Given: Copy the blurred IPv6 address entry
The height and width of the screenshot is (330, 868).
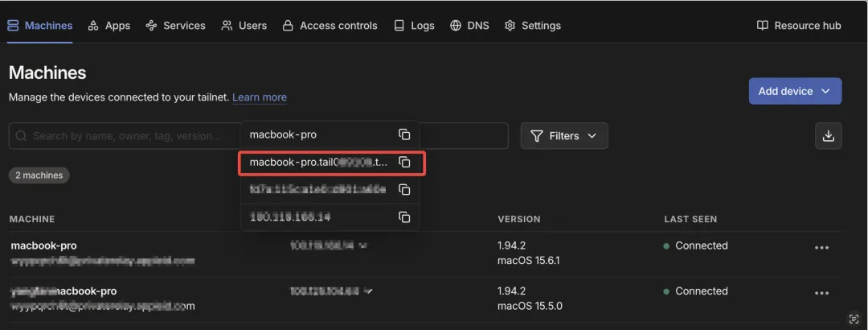Looking at the screenshot, I should tap(404, 190).
